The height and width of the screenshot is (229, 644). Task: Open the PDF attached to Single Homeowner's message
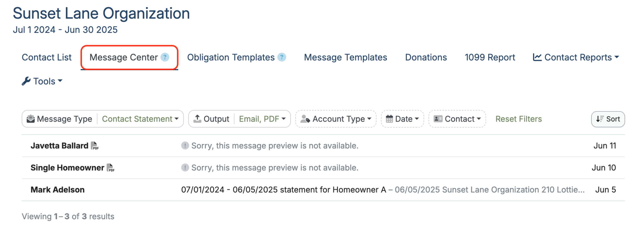coord(110,168)
